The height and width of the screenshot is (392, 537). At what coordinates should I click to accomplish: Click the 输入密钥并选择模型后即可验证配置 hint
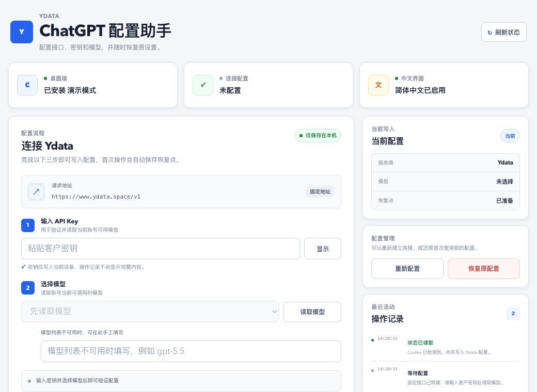point(77,380)
